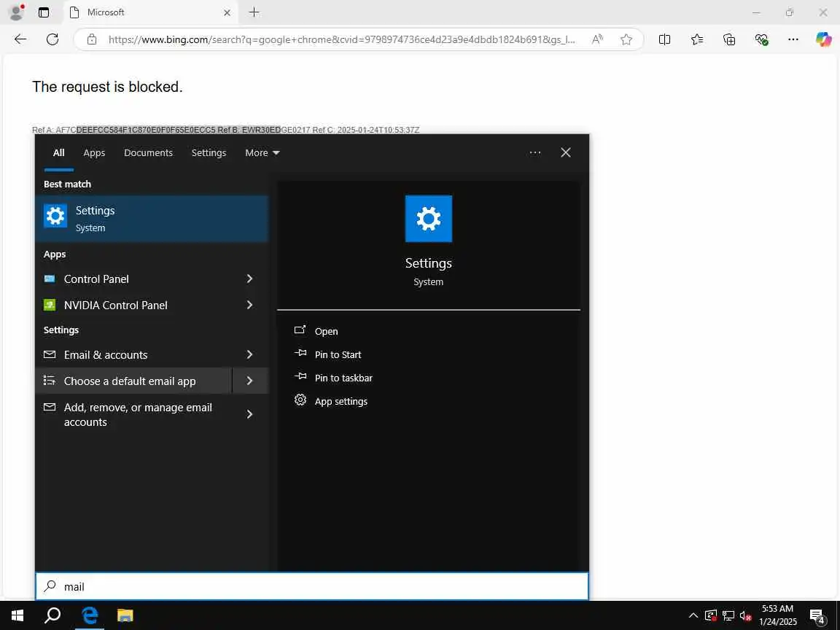Image resolution: width=840 pixels, height=630 pixels.
Task: Open Microsoft Edge from the taskbar
Action: (x=90, y=615)
